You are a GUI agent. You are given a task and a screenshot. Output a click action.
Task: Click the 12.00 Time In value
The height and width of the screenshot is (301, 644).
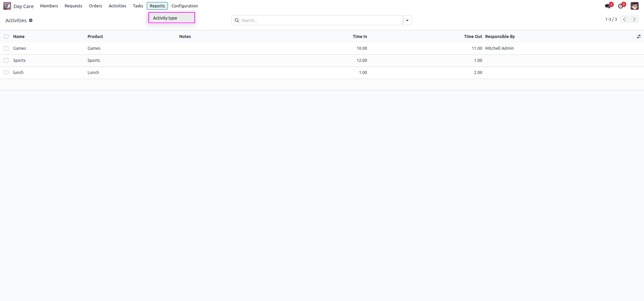pos(362,61)
